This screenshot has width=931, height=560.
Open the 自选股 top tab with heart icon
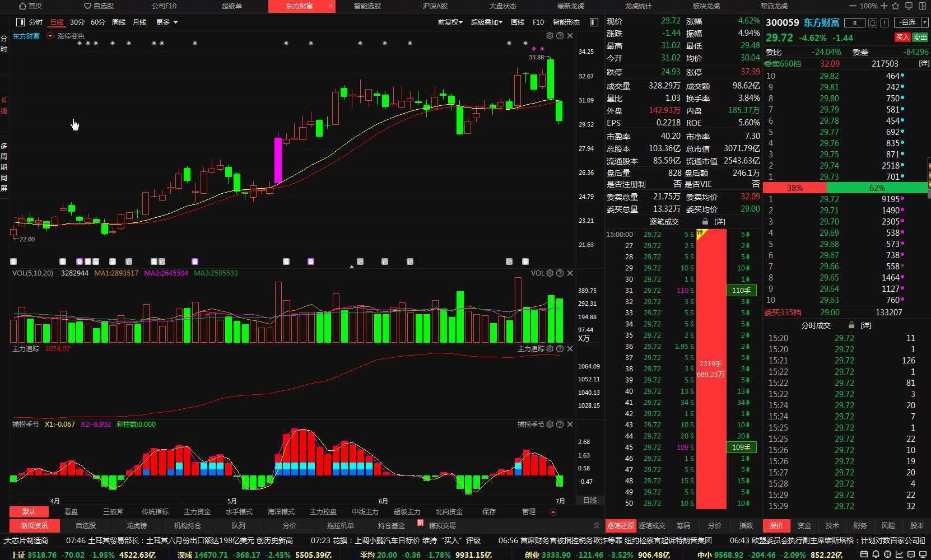click(x=99, y=6)
